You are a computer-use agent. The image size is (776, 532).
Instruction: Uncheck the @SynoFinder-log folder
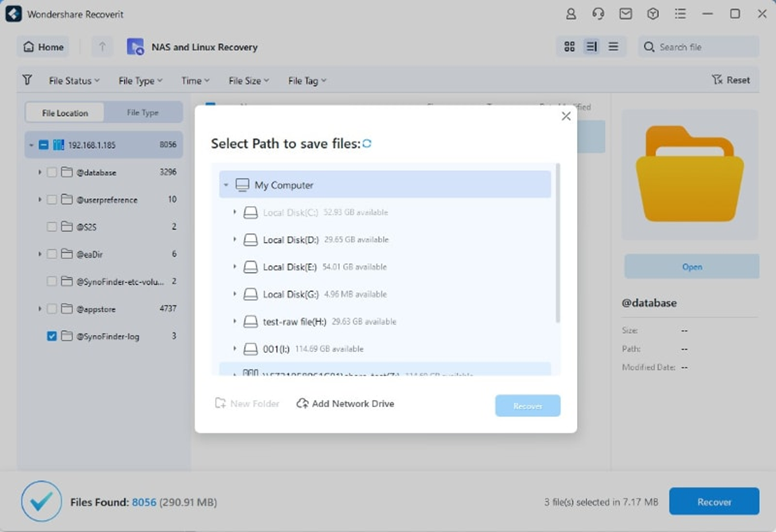(x=51, y=336)
